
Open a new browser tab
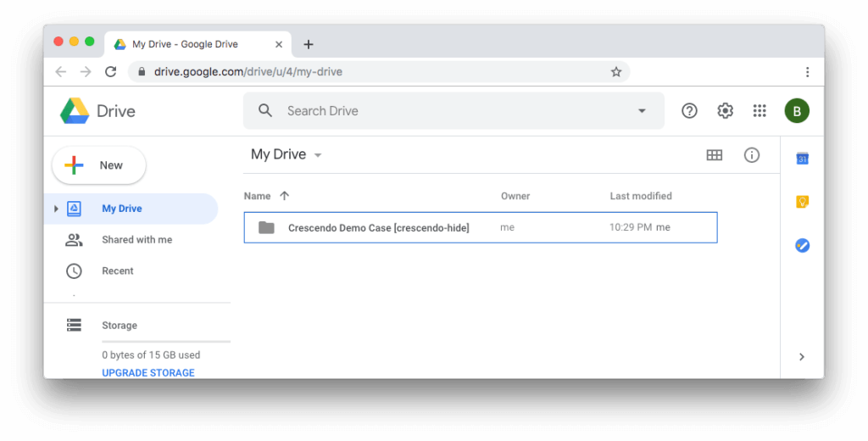click(x=309, y=44)
